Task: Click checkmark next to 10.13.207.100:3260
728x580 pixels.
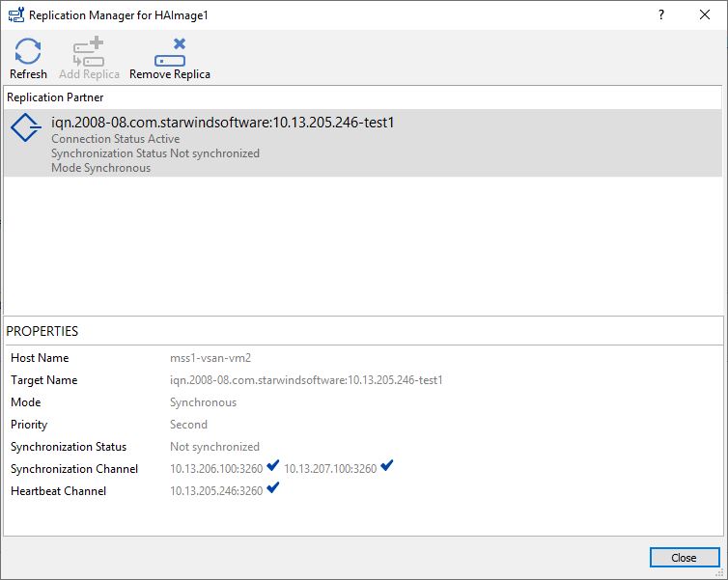Action: point(387,465)
